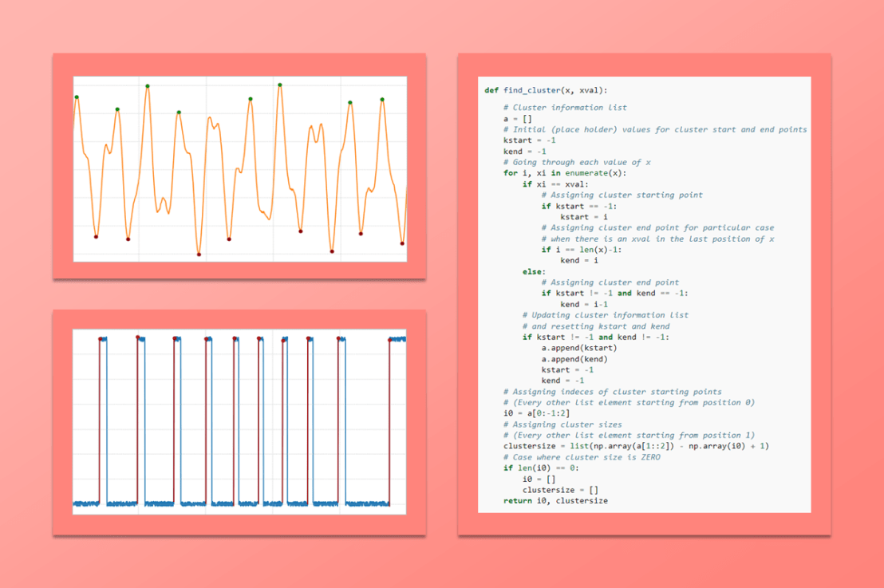Select the clustersize computation line
884x588 pixels.
click(x=614, y=445)
